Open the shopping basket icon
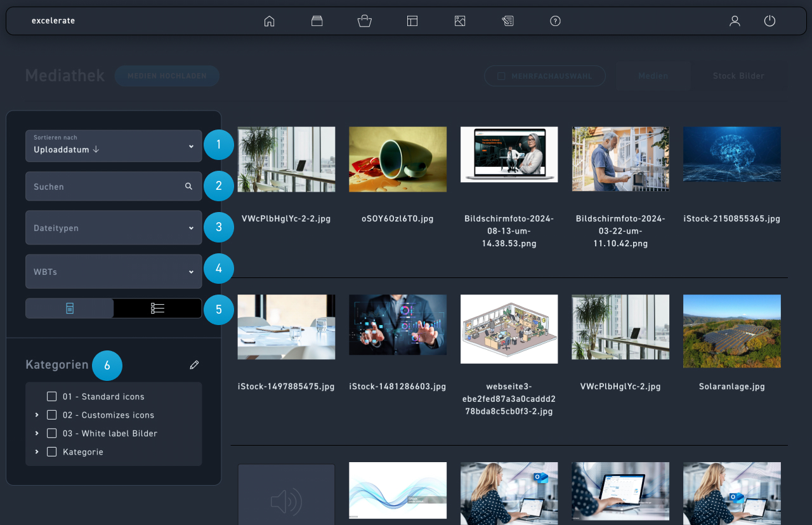This screenshot has height=525, width=812. click(x=364, y=21)
